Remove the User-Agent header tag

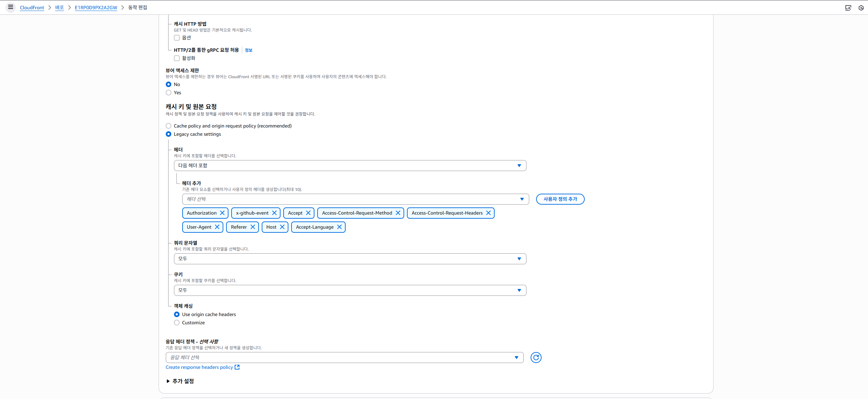(217, 227)
